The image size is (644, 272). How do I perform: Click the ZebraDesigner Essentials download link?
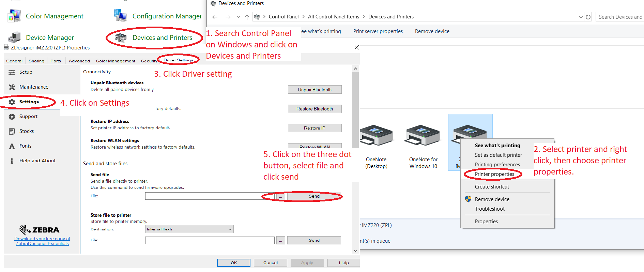(x=42, y=241)
